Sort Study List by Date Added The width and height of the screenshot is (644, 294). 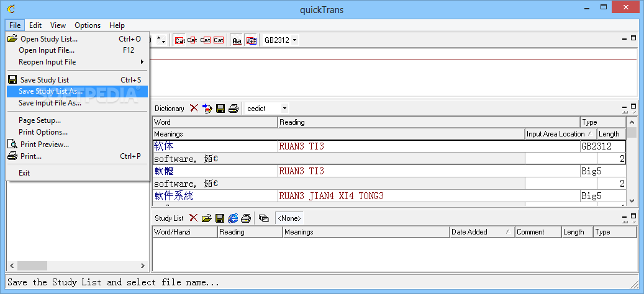click(x=482, y=232)
